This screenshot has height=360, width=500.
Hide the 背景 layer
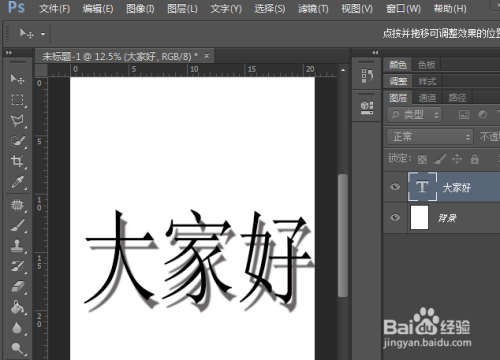click(x=395, y=217)
